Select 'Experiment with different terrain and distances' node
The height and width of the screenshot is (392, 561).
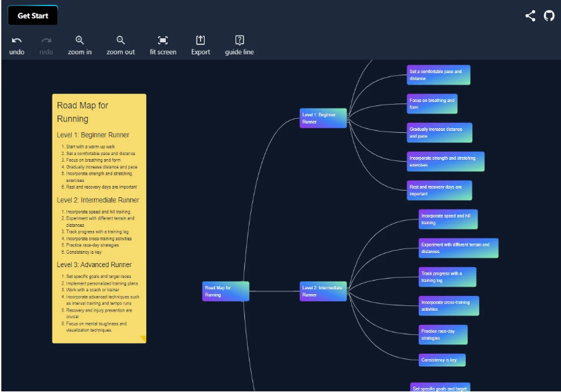(458, 248)
